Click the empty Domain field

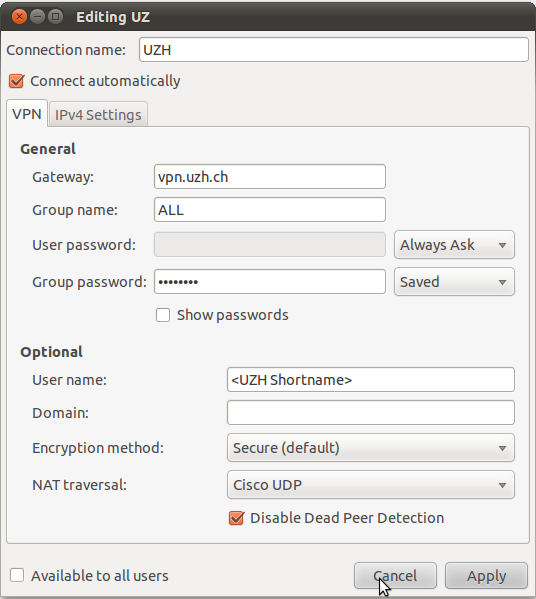(x=371, y=413)
